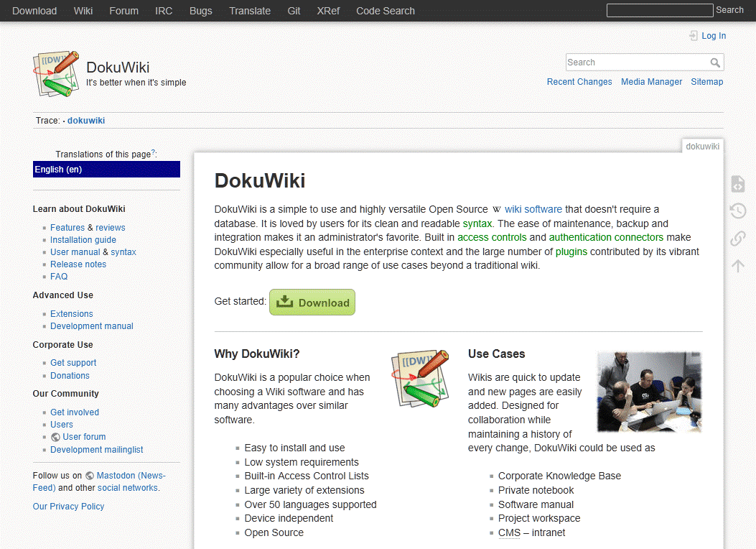This screenshot has width=756, height=549.
Task: Open Media Manager
Action: coord(651,82)
